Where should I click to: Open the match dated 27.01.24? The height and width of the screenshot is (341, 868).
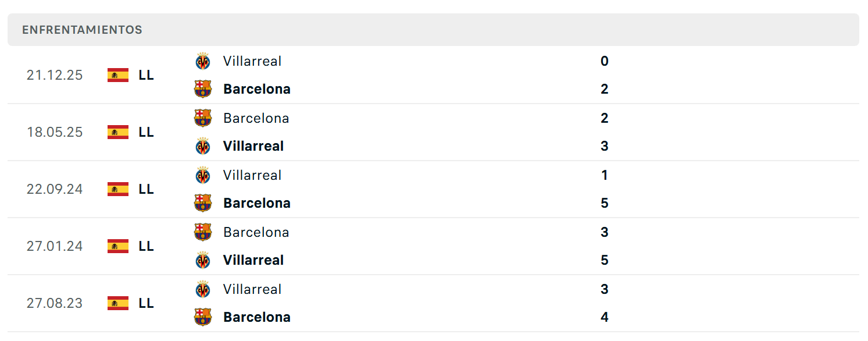coord(433,246)
